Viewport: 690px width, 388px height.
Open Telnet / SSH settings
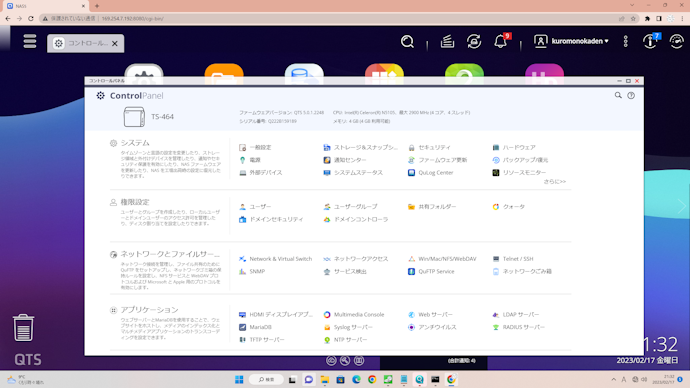click(513, 259)
